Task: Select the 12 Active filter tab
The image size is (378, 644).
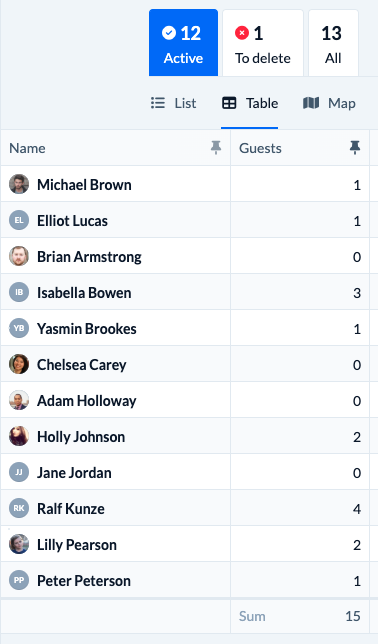Action: pos(183,43)
